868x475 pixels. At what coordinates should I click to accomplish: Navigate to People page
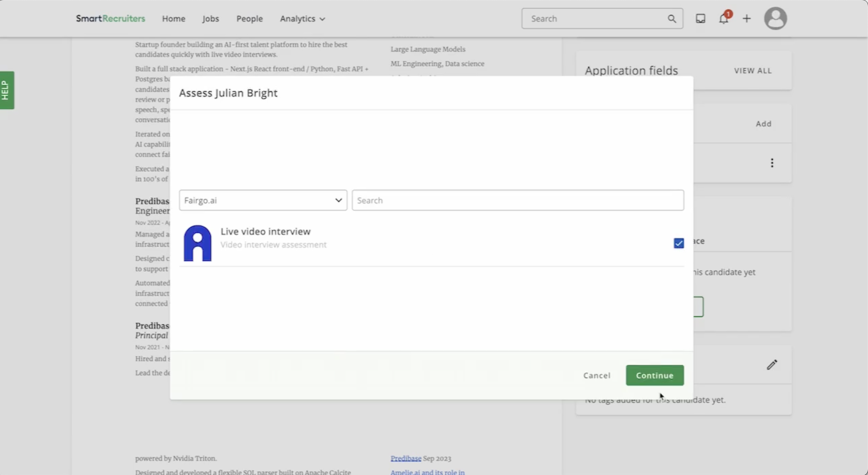coord(249,18)
